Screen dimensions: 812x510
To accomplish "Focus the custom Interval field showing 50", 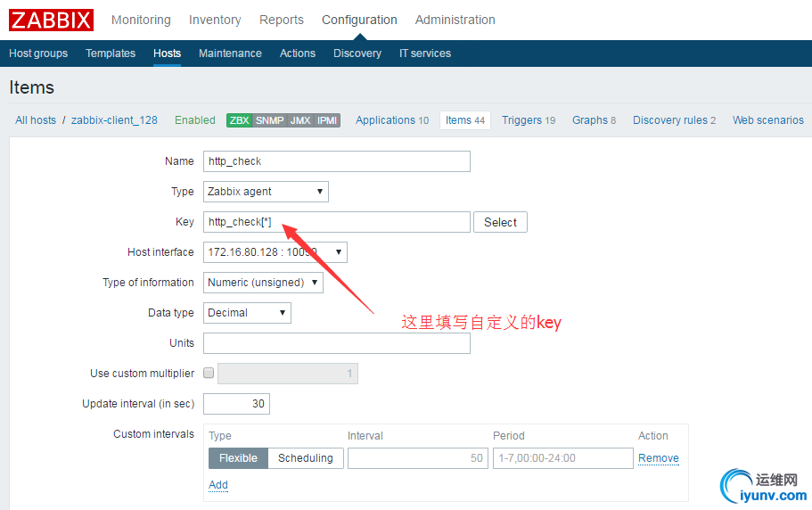I will point(418,458).
